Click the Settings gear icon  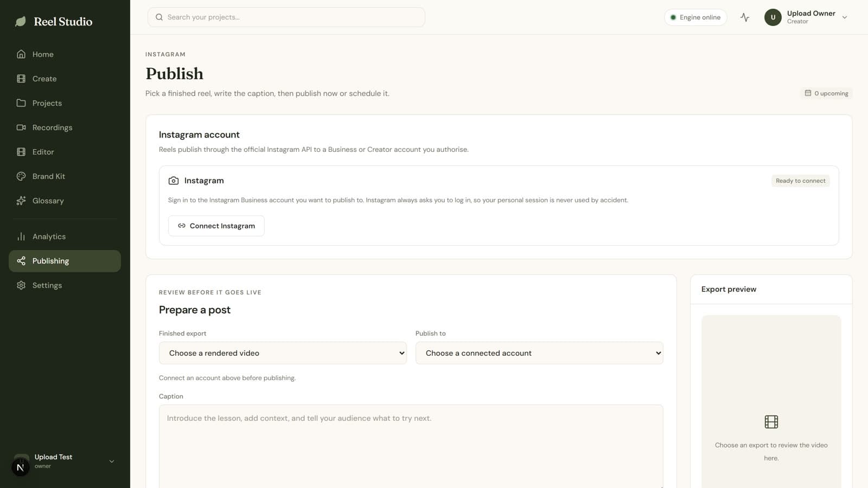coord(21,285)
